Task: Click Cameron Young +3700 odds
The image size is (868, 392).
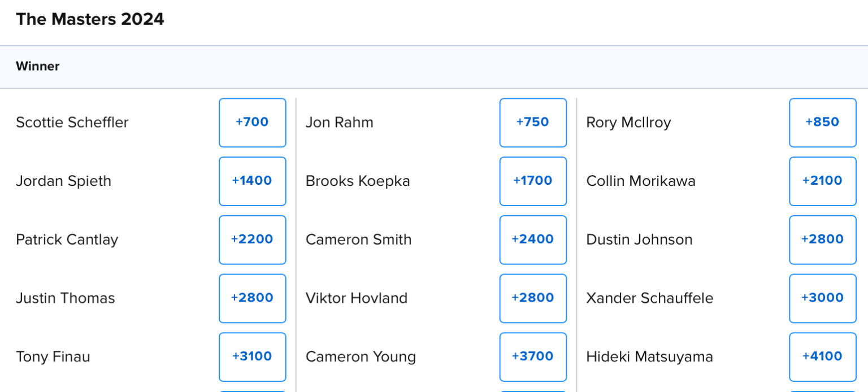Action: (533, 357)
